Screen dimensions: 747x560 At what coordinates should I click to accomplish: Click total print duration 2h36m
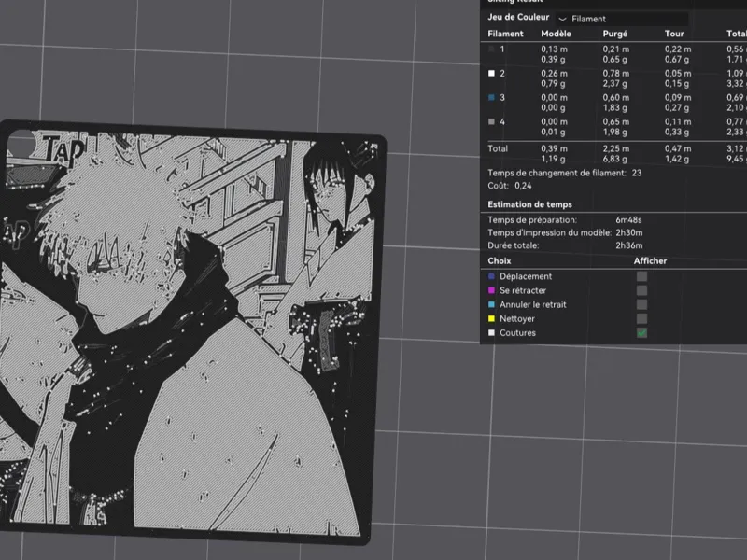point(628,245)
